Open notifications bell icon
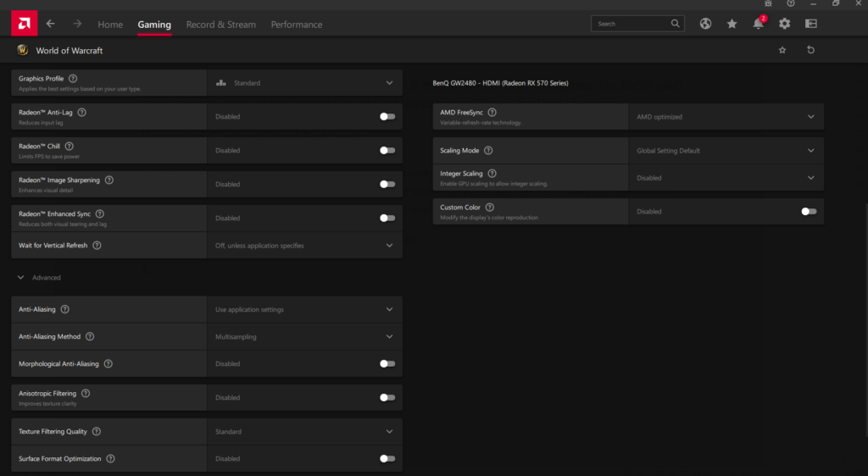The image size is (868, 476). click(x=759, y=24)
